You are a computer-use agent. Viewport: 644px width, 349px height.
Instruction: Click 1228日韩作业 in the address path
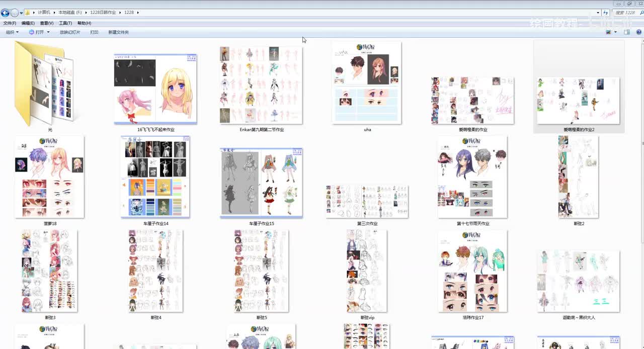point(104,13)
